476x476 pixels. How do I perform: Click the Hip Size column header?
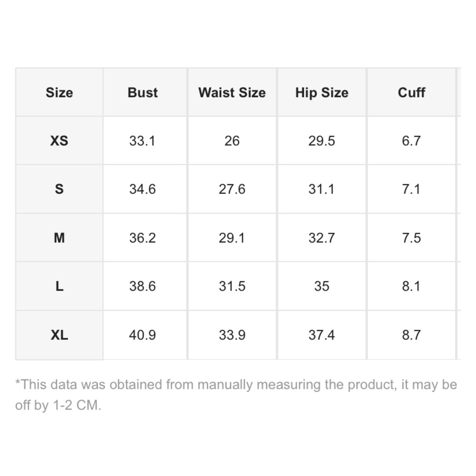(x=322, y=92)
